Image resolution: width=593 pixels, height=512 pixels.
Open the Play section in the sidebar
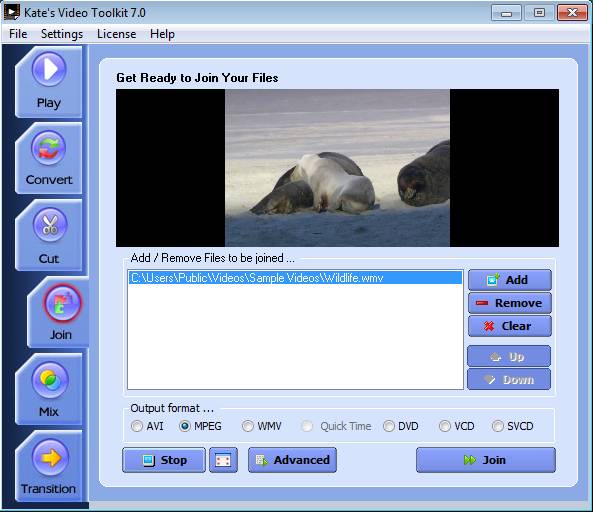click(x=48, y=82)
